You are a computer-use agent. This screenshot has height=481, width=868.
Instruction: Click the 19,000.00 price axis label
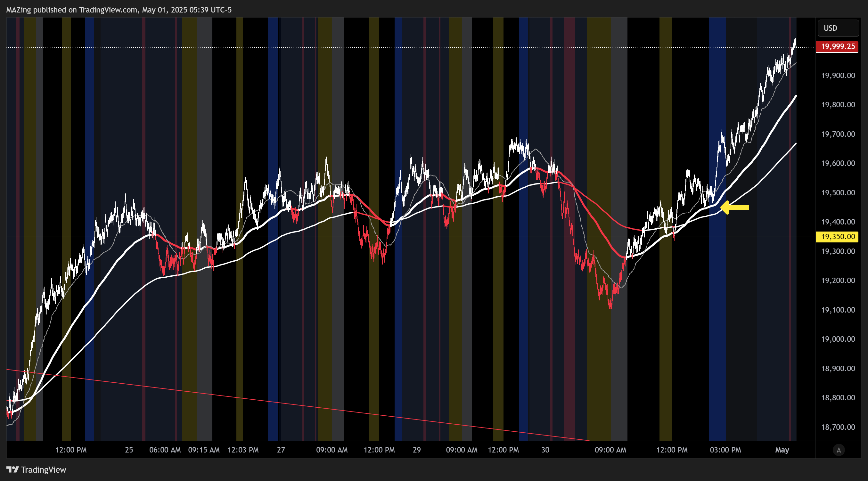click(x=838, y=339)
